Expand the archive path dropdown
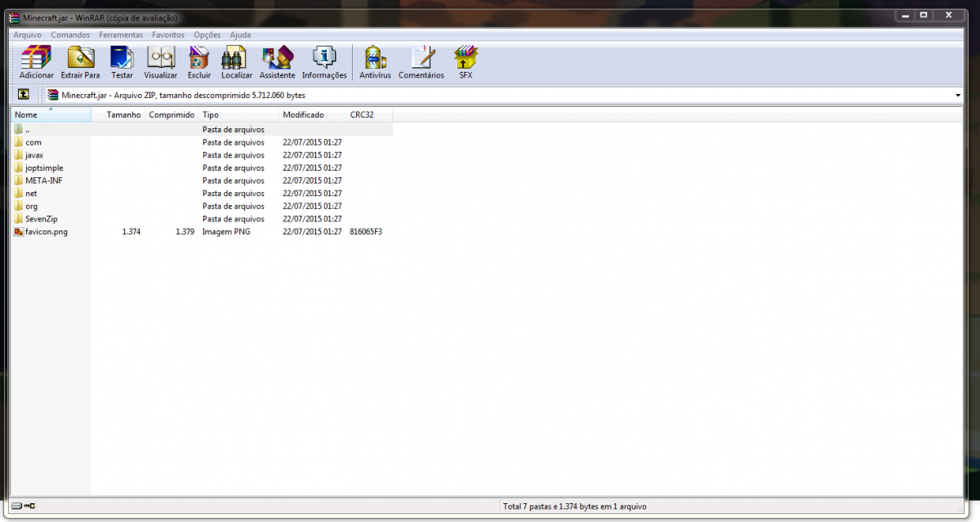This screenshot has width=980, height=522. (957, 96)
